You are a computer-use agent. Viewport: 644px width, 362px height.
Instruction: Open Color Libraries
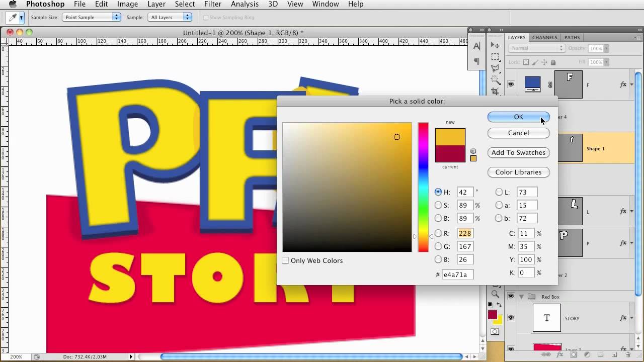tap(518, 172)
